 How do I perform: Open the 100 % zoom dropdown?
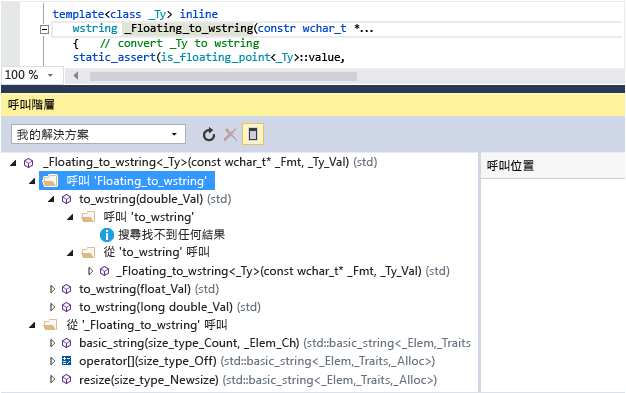pos(50,75)
